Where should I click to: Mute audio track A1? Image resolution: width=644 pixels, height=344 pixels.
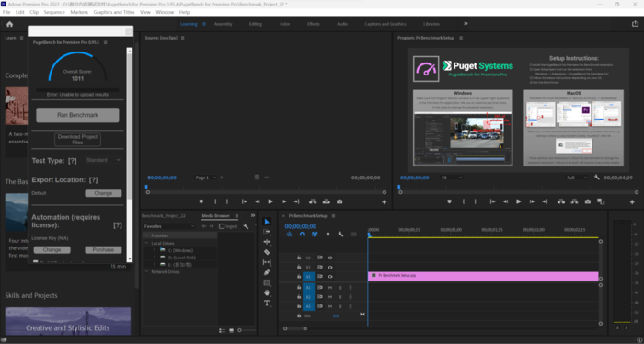click(x=330, y=288)
